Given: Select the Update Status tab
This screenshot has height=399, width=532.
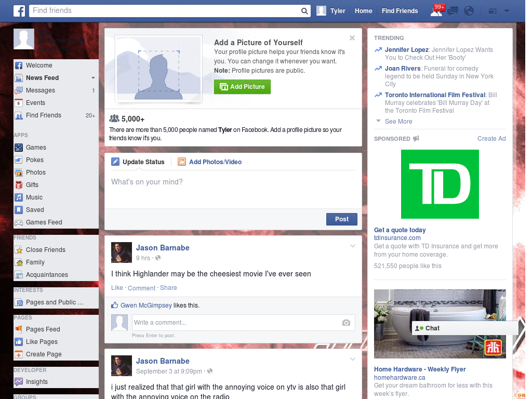Looking at the screenshot, I should pyautogui.click(x=138, y=162).
